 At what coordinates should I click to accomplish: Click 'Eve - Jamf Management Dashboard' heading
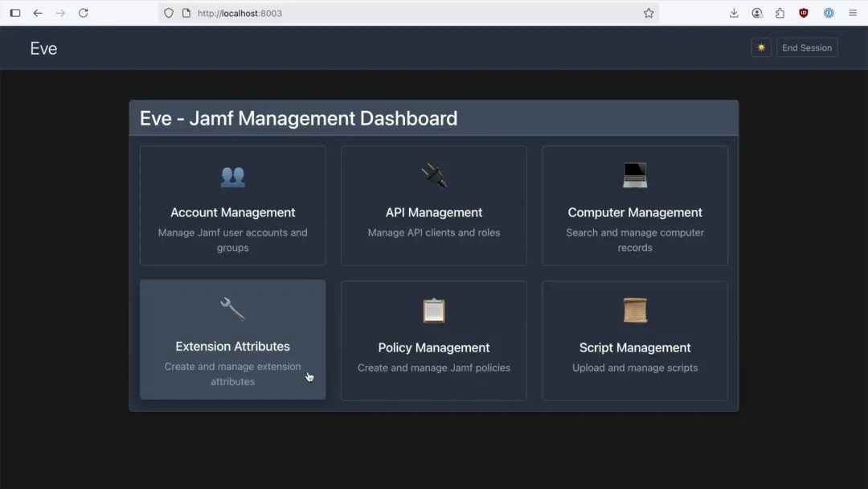[x=298, y=118]
